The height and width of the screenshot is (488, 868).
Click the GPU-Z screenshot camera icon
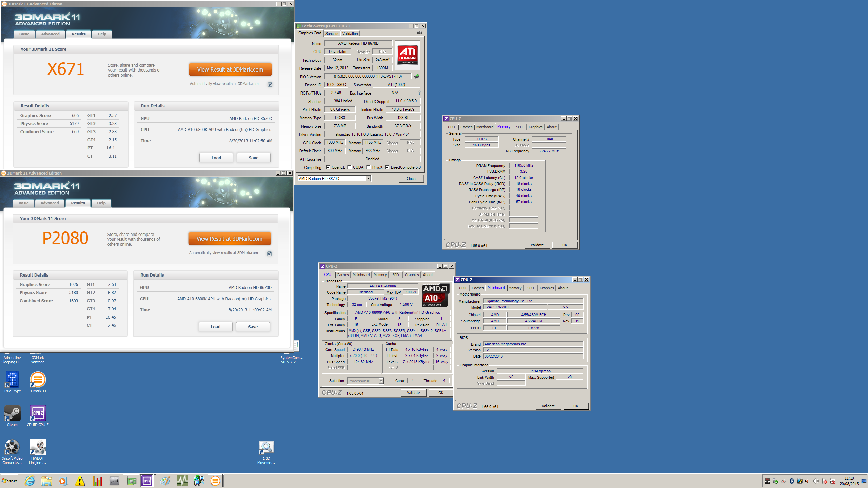click(x=420, y=33)
